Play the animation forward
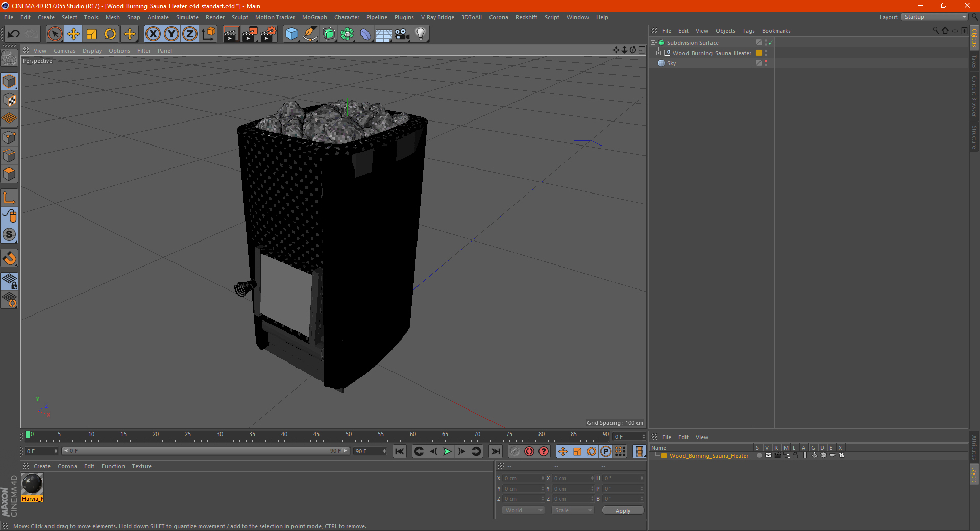This screenshot has width=980, height=531. pos(447,451)
